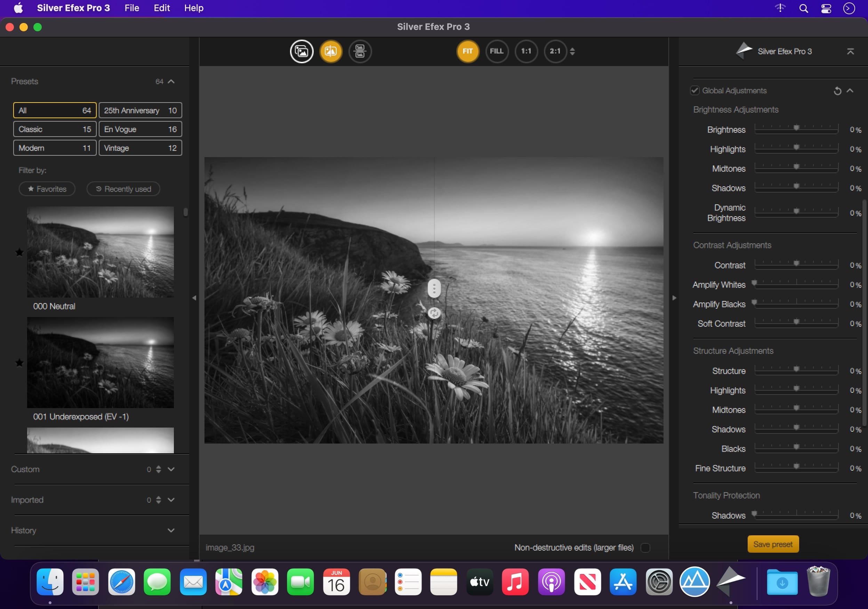Set zoom to FILL

tap(497, 51)
